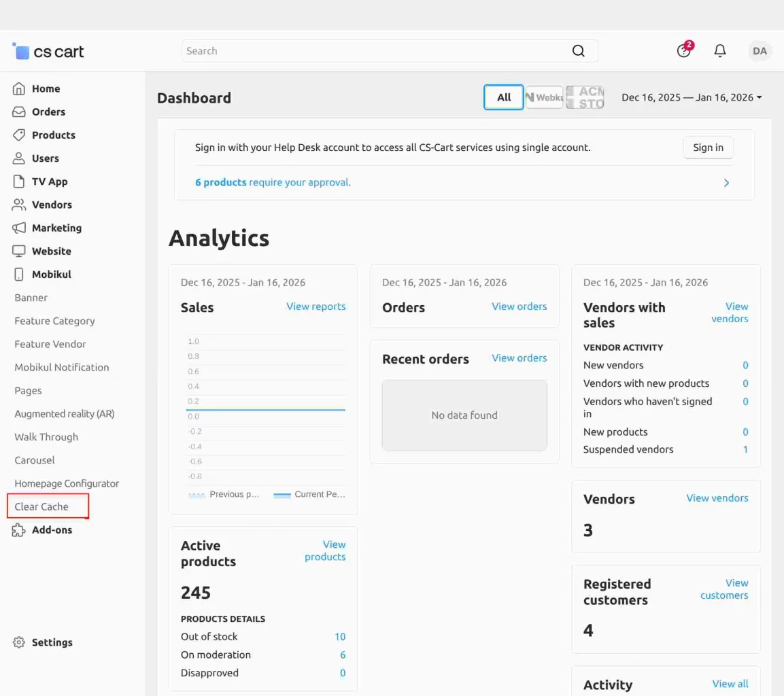
Task: Click the Settings gear icon
Action: 19,642
